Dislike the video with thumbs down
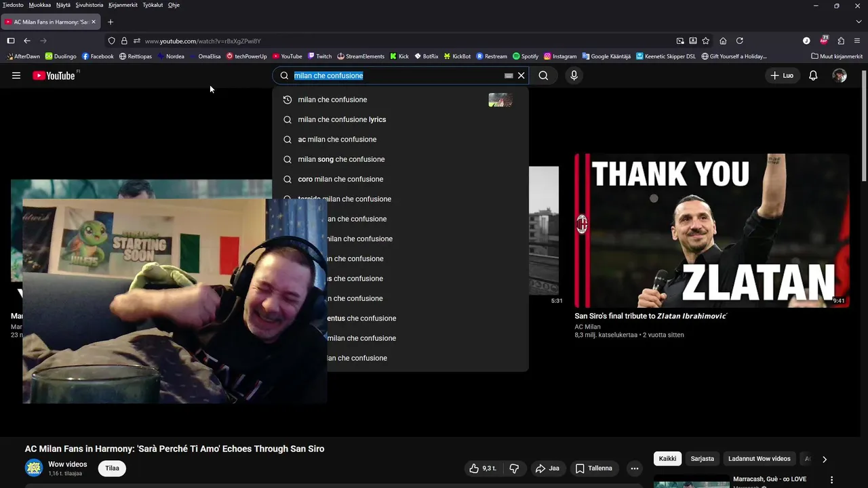This screenshot has width=868, height=488. pyautogui.click(x=514, y=468)
